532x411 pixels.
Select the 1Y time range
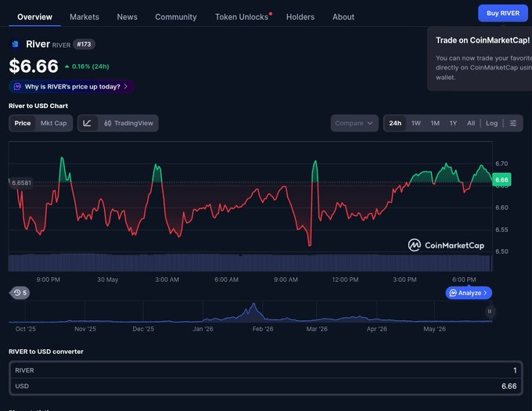pyautogui.click(x=453, y=123)
